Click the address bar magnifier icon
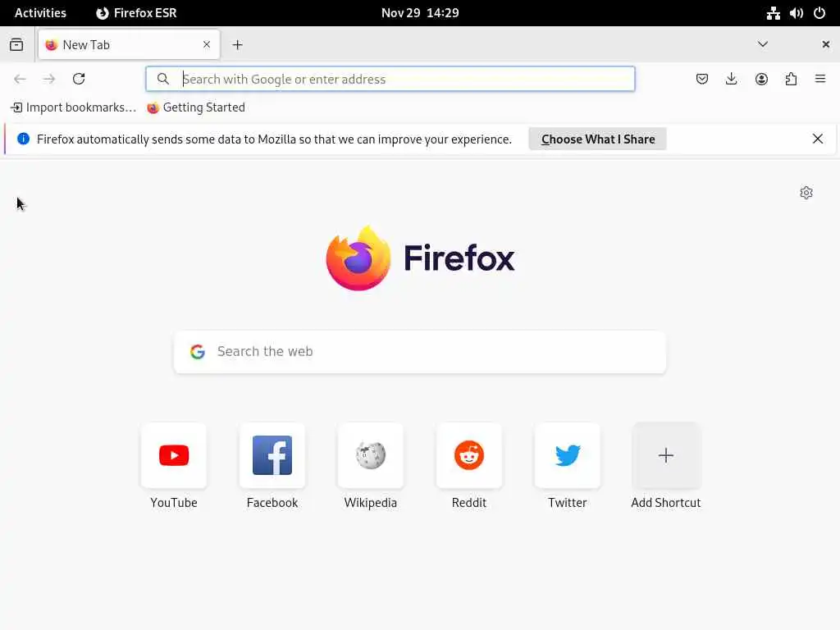This screenshot has width=840, height=630. point(163,79)
